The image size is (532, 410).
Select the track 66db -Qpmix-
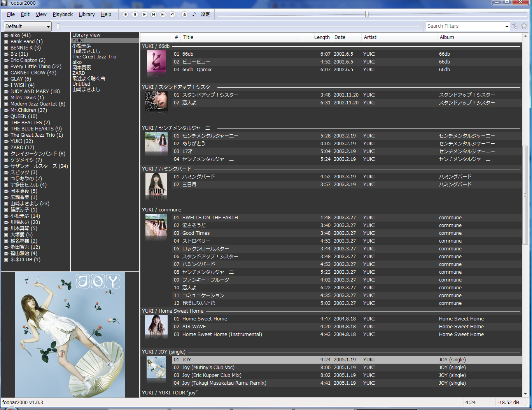[347, 70]
